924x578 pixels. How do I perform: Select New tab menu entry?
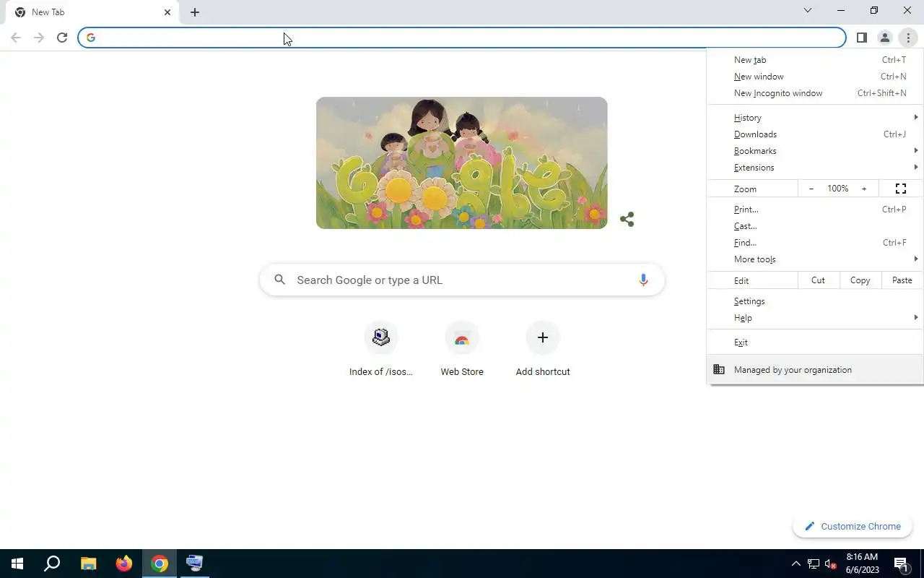(x=815, y=60)
